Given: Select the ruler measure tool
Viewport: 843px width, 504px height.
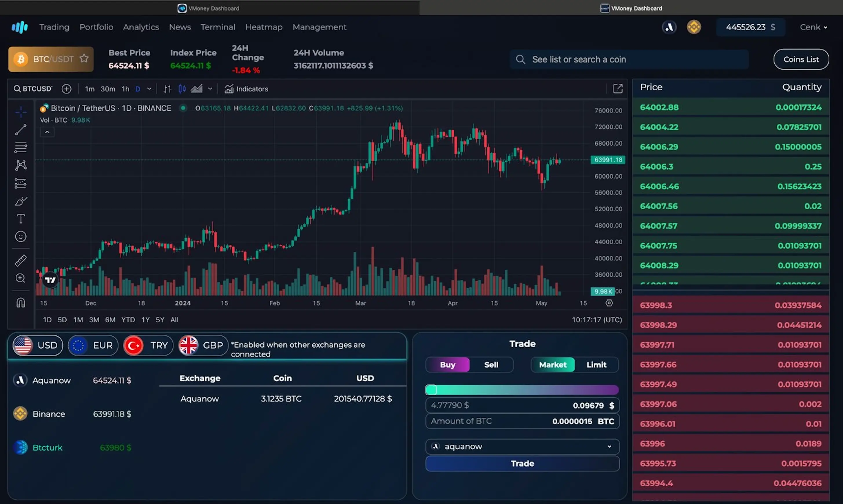Looking at the screenshot, I should click(21, 260).
